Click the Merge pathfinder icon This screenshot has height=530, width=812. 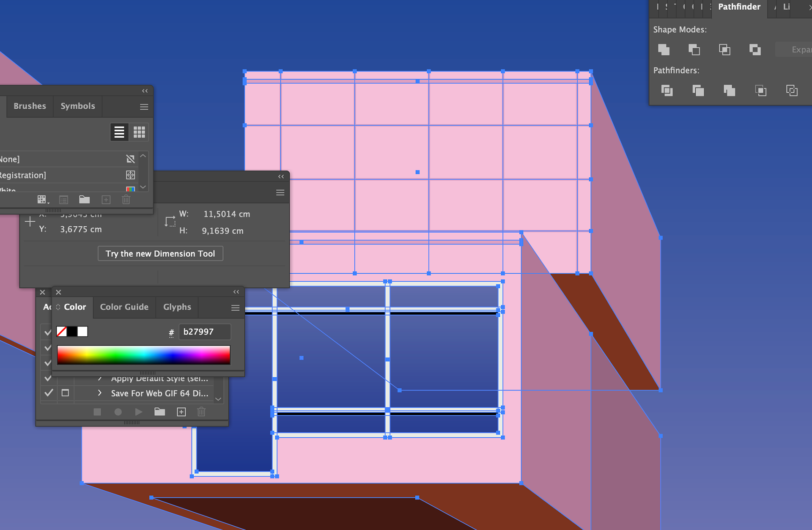point(729,90)
